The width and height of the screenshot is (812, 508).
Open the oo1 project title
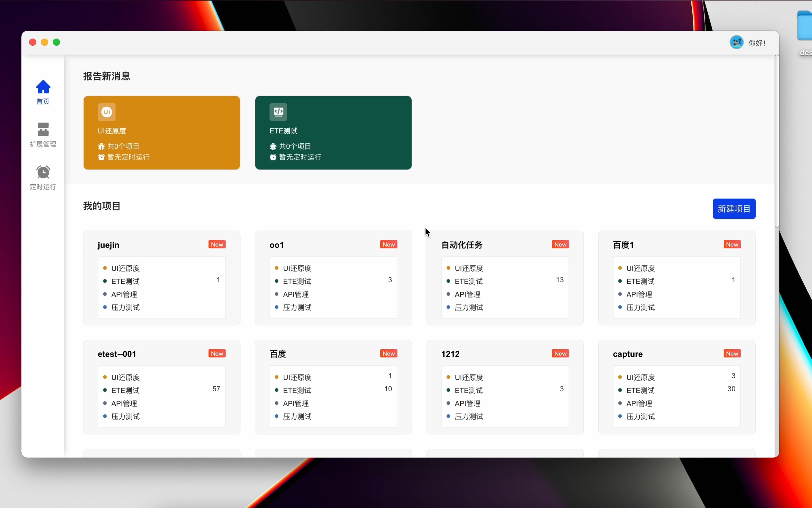pos(277,245)
